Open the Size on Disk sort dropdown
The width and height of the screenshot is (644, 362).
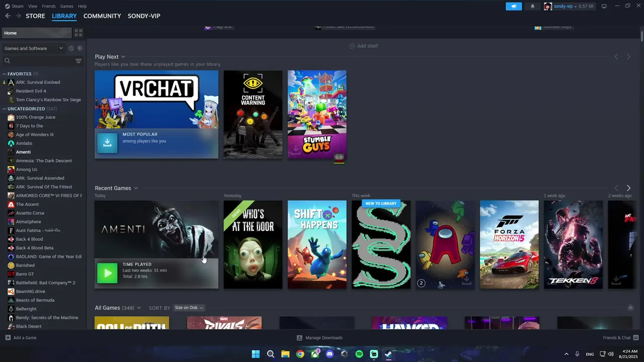coord(189,308)
